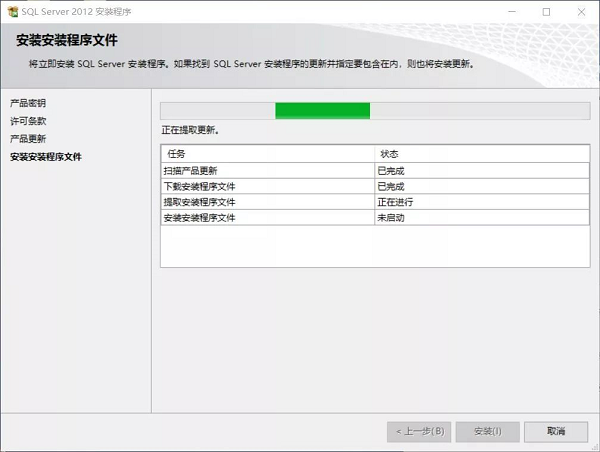Maximize the setup window

tap(546, 11)
